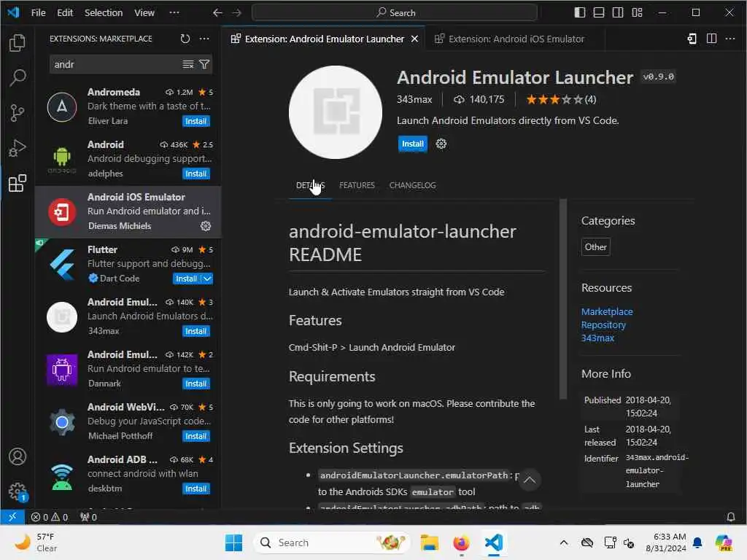Select the Extensions view icon
747x560 pixels.
18,183
